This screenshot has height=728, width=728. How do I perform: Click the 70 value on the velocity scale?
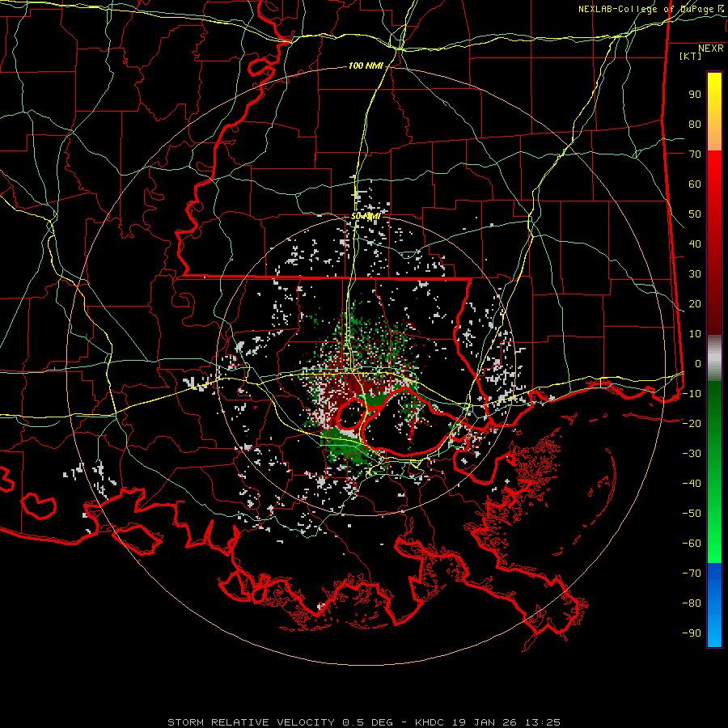coord(695,154)
